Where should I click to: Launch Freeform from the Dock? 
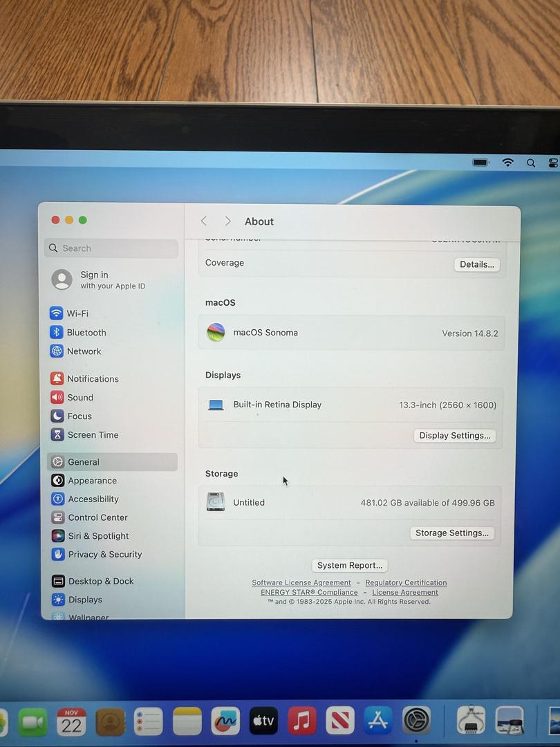click(225, 721)
